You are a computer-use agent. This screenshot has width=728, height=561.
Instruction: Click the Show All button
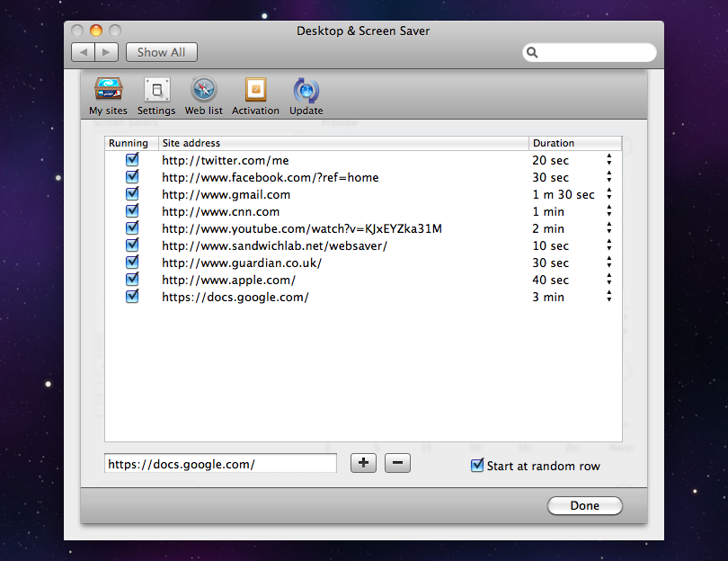161,52
